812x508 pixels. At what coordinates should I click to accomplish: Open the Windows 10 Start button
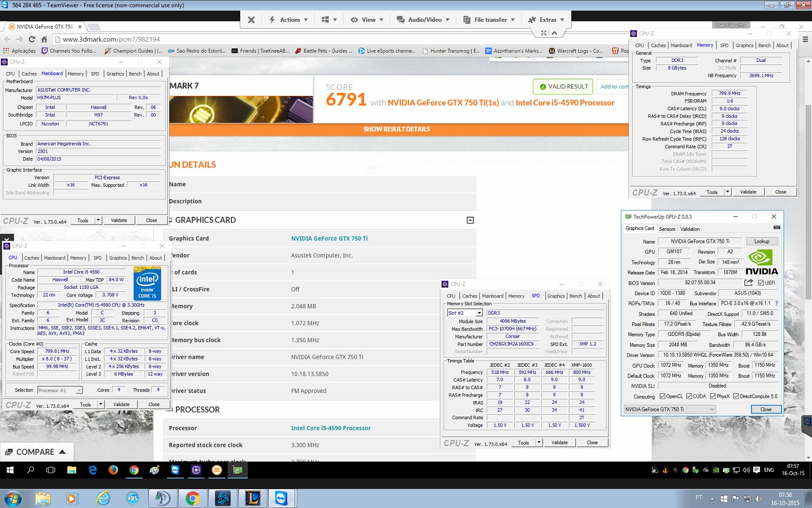point(10,470)
